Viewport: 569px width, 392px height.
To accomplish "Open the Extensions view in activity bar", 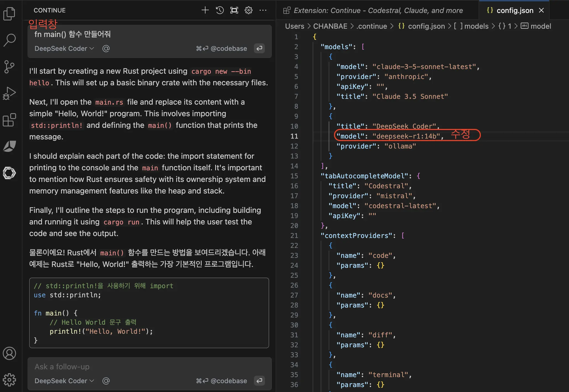I will coord(9,120).
